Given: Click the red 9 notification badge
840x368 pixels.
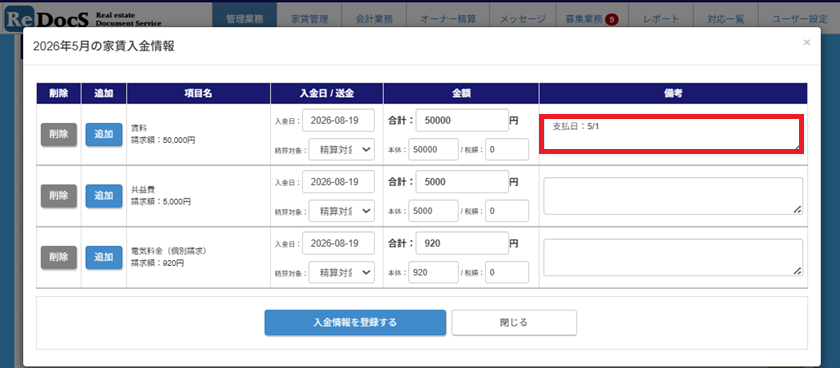Looking at the screenshot, I should point(611,19).
